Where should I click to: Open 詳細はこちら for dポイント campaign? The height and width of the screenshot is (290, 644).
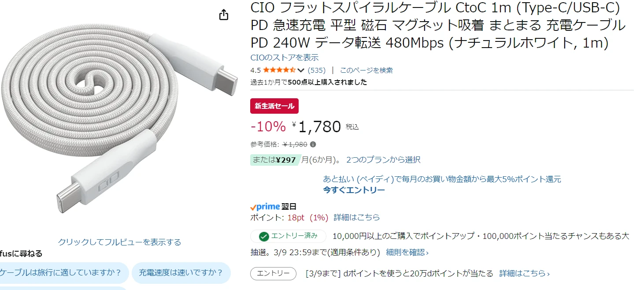(x=524, y=274)
